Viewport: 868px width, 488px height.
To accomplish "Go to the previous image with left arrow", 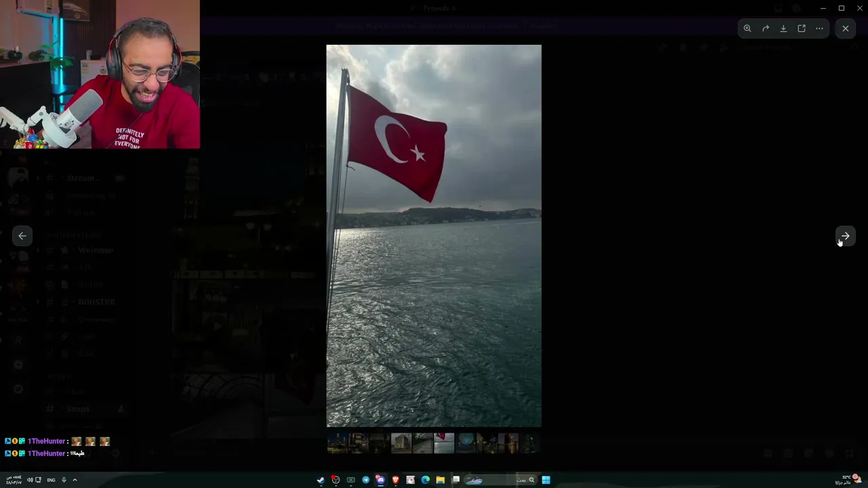I will click(x=22, y=236).
